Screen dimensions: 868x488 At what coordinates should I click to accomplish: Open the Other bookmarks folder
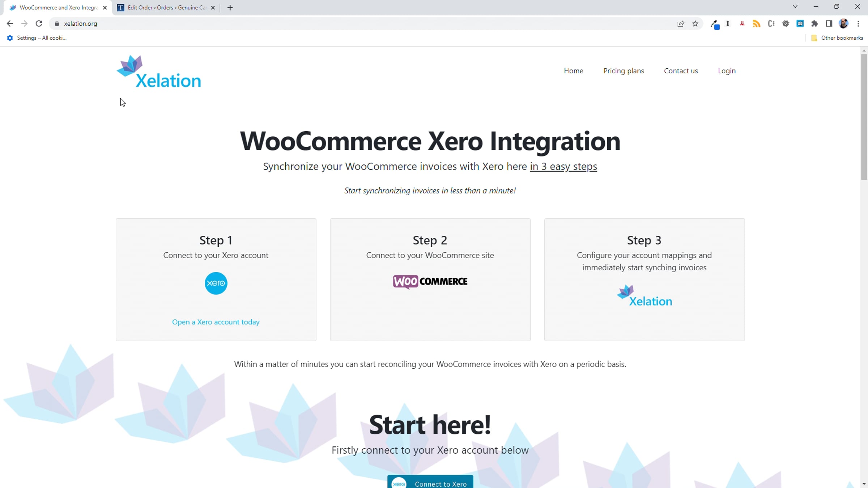coord(837,38)
